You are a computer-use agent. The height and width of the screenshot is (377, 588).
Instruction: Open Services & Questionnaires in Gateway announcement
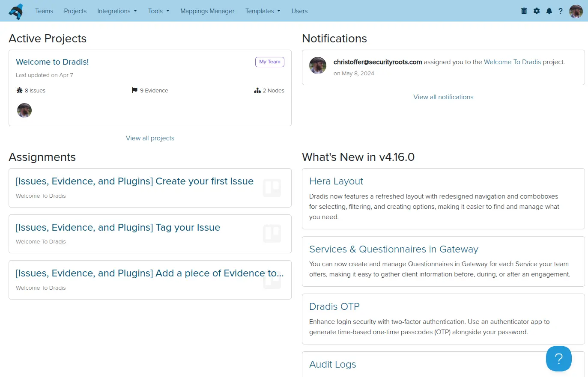pos(394,249)
